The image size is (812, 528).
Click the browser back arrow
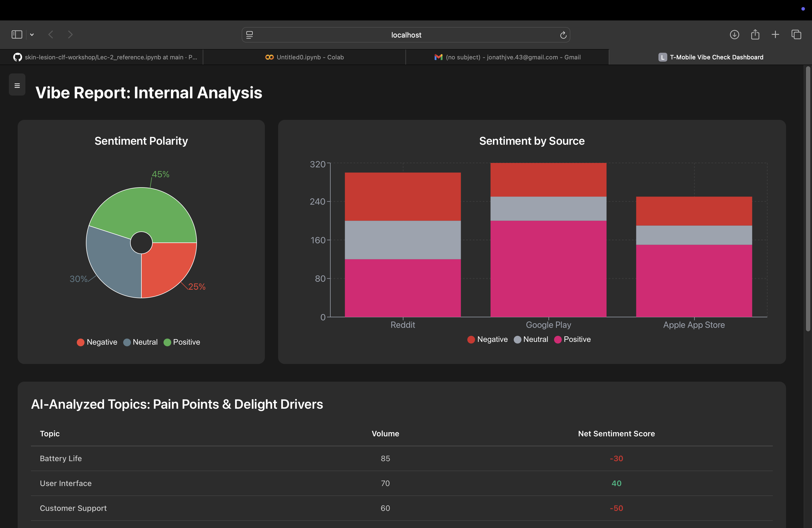(51, 35)
